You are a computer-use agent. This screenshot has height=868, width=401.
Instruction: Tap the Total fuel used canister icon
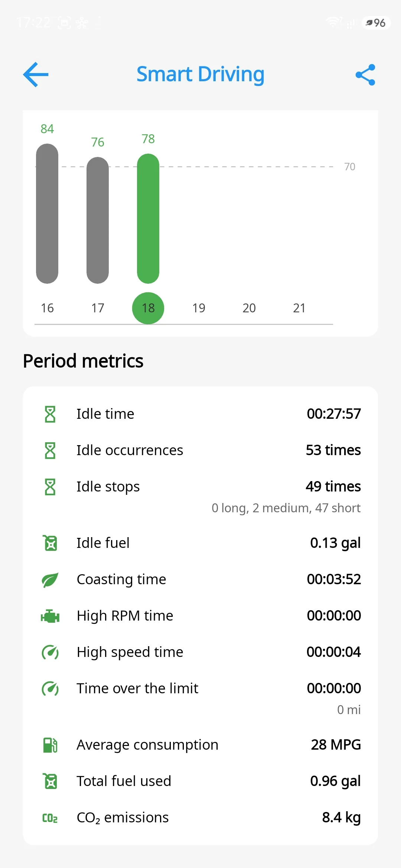point(50,781)
